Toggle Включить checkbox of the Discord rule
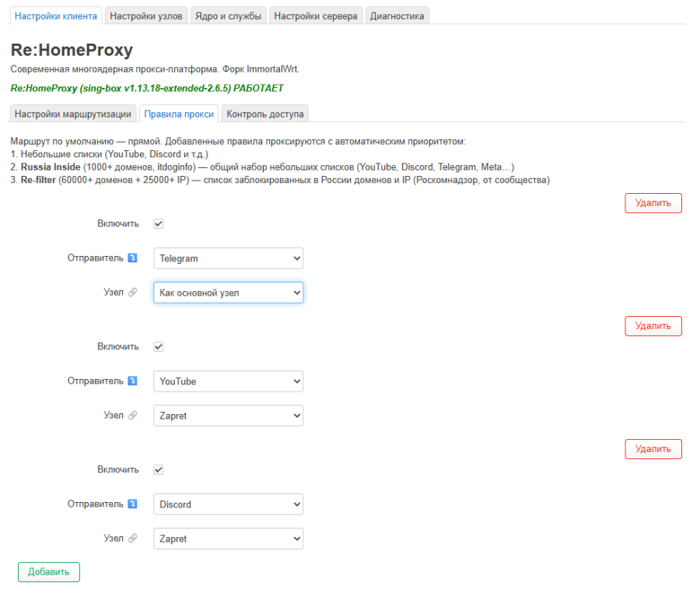The width and height of the screenshot is (700, 590). (159, 470)
